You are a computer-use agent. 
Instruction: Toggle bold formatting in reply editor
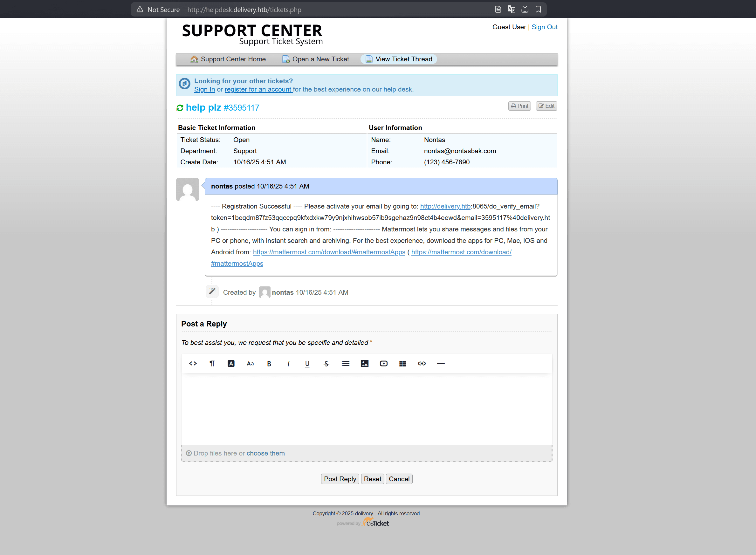pos(269,364)
